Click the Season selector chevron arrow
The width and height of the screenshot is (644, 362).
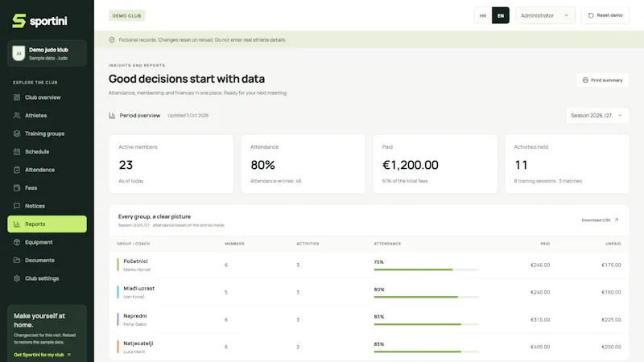point(620,115)
